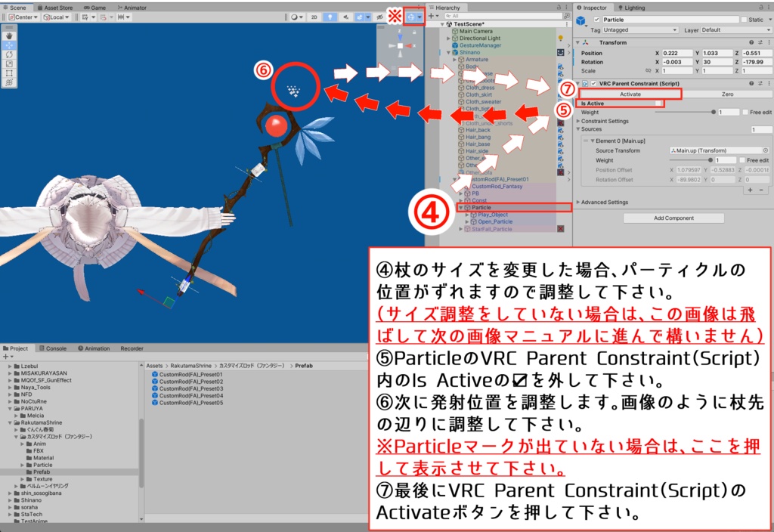This screenshot has height=532, width=774.
Task: Toggle the Gizmos button in Scene toolbar
Action: pyautogui.click(x=410, y=17)
